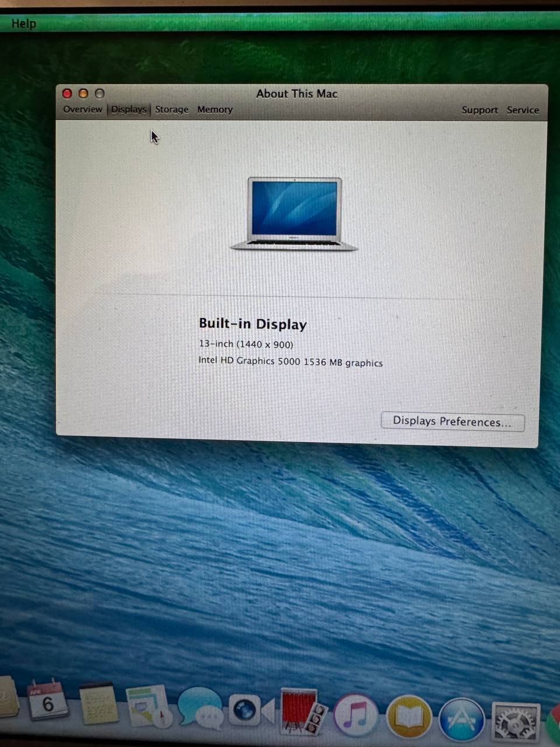Select the Displays tab

tap(129, 109)
